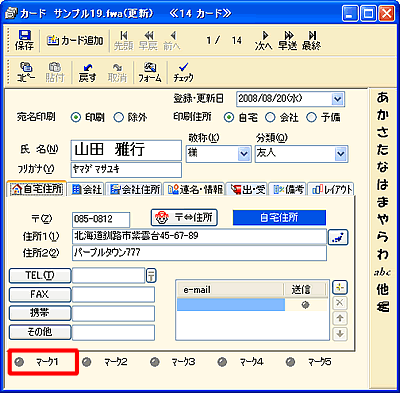Switch to 備考 tab
This screenshot has width=400, height=393.
pyautogui.click(x=288, y=190)
